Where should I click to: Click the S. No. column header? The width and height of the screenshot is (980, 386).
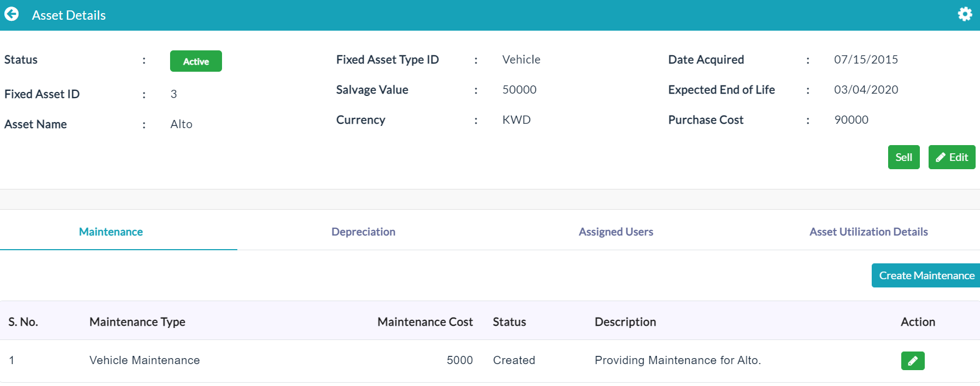tap(23, 322)
